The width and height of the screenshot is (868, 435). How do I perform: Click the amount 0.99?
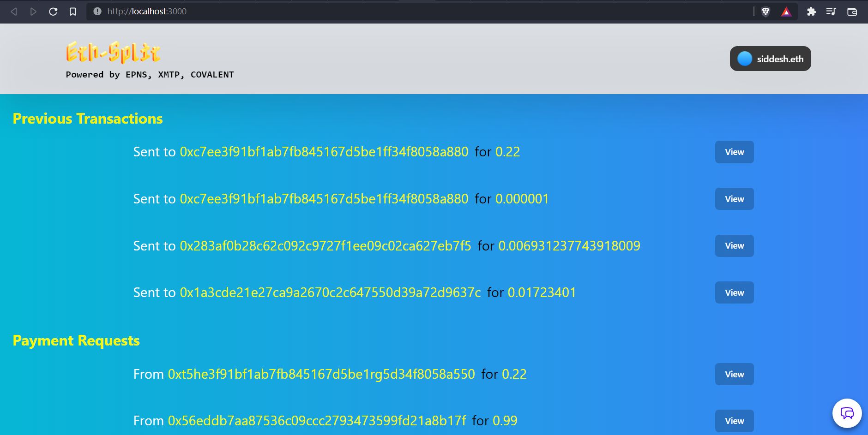[505, 421]
